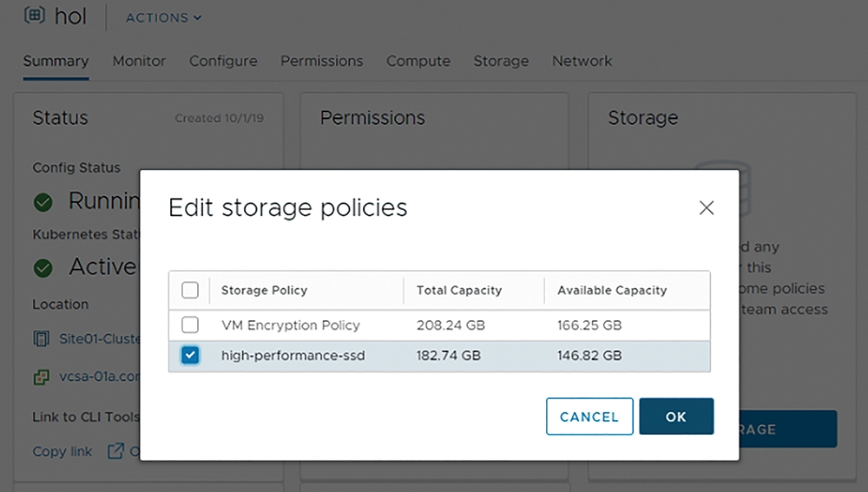Click the green Running status check icon
Screen dimensions: 868x492
pos(43,202)
